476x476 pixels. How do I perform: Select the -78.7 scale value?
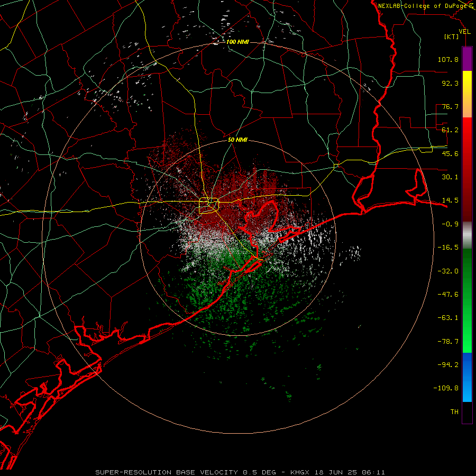[448, 342]
